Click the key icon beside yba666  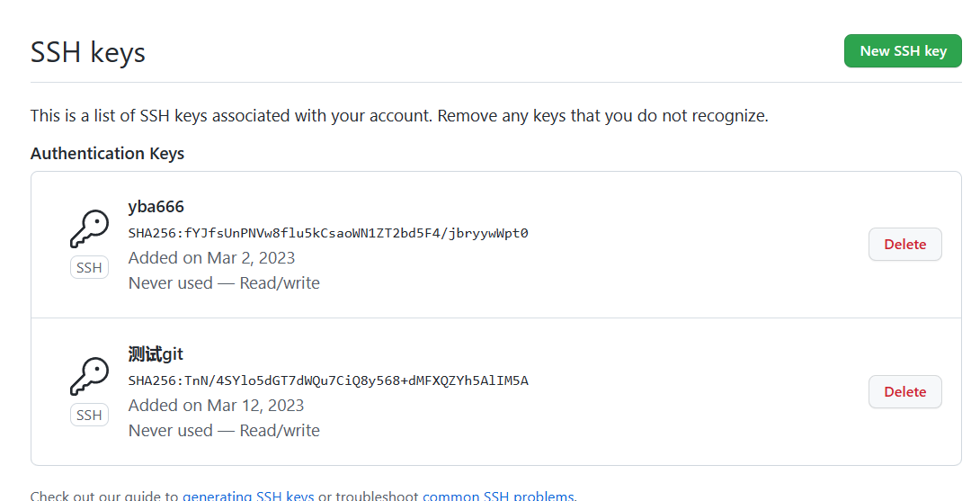pos(89,228)
